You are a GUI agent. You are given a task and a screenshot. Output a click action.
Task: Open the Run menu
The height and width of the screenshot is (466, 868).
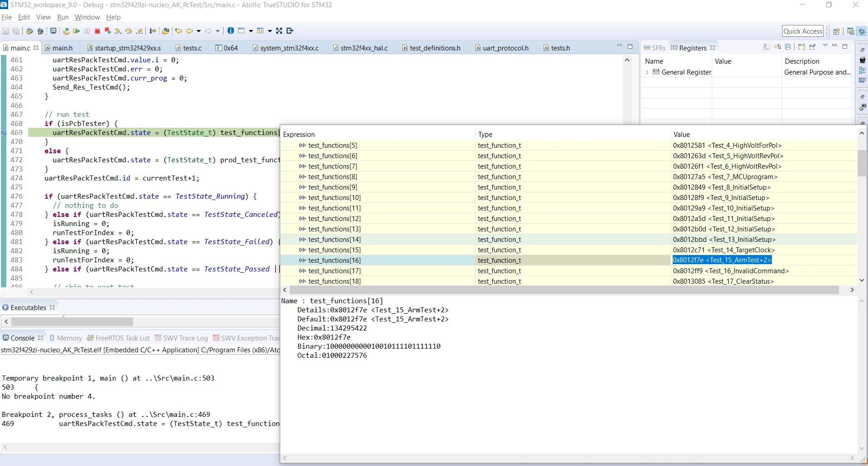click(x=63, y=17)
